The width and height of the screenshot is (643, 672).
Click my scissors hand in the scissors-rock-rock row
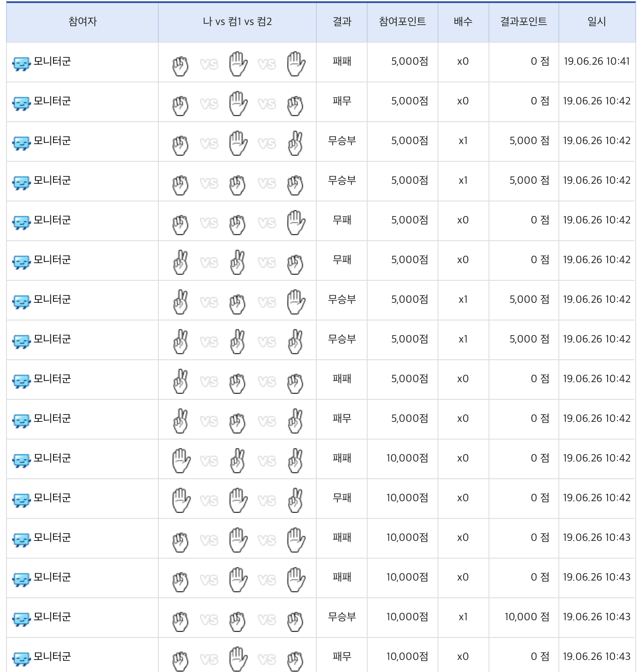point(180,381)
